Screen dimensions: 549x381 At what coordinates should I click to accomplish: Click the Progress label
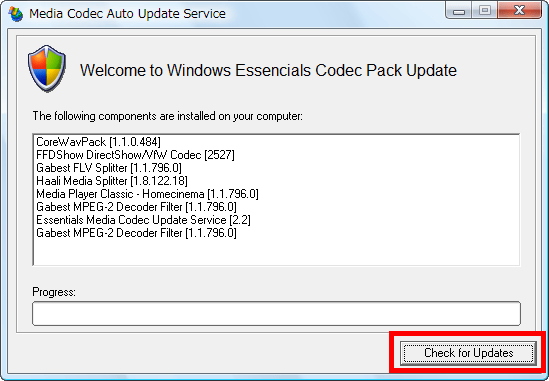click(x=54, y=292)
